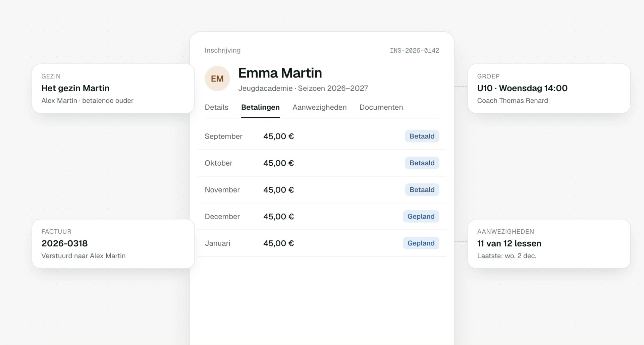Click the September month label
644x345 pixels.
223,136
